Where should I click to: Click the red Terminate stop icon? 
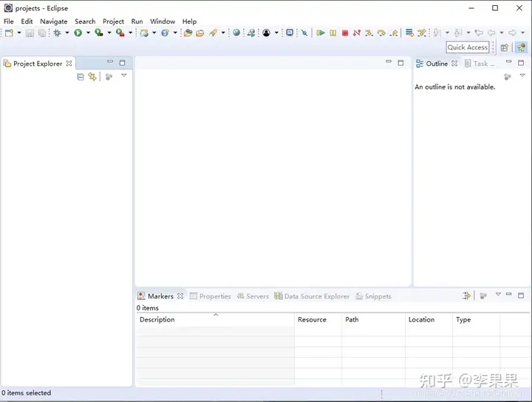tap(345, 33)
